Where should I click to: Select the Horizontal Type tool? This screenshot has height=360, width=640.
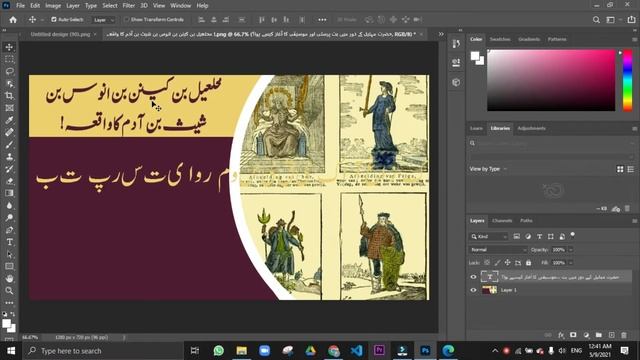point(9,242)
